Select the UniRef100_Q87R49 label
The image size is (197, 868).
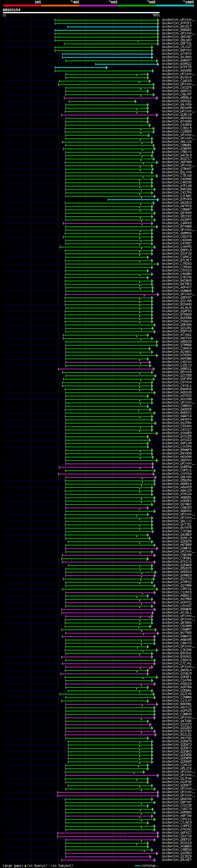(x=177, y=213)
